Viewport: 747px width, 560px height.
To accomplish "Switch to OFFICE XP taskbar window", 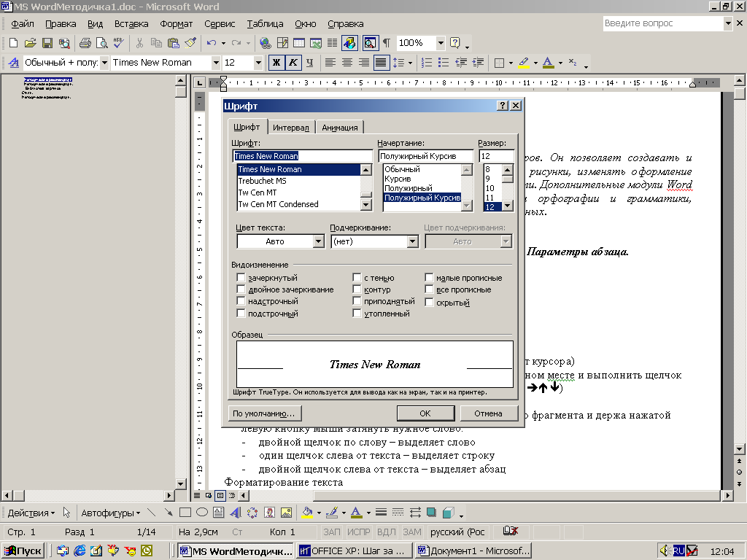I will (x=354, y=551).
